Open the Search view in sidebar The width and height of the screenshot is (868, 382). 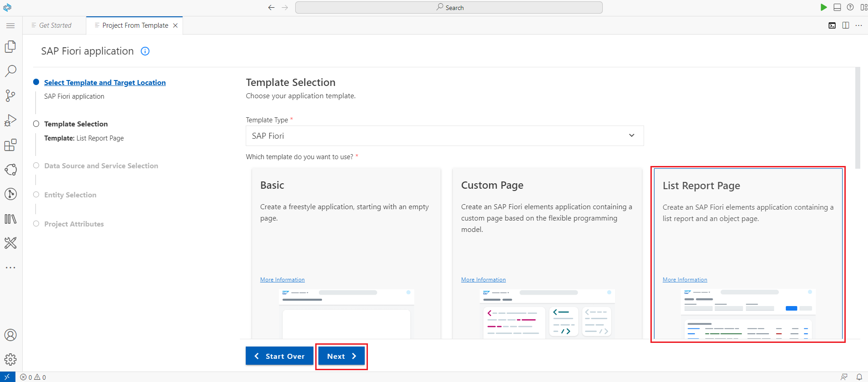pyautogui.click(x=10, y=71)
